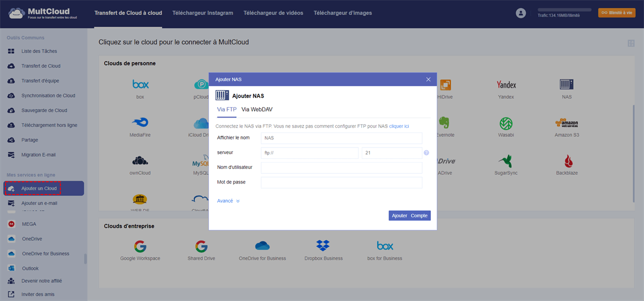
Task: Click the Yandex cloud icon
Action: coord(506,85)
